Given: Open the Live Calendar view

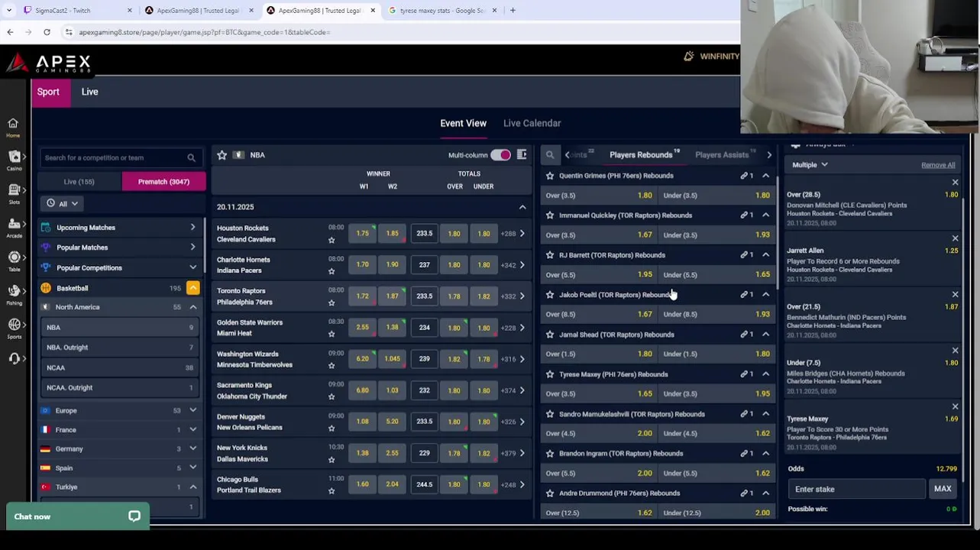Looking at the screenshot, I should [x=532, y=123].
